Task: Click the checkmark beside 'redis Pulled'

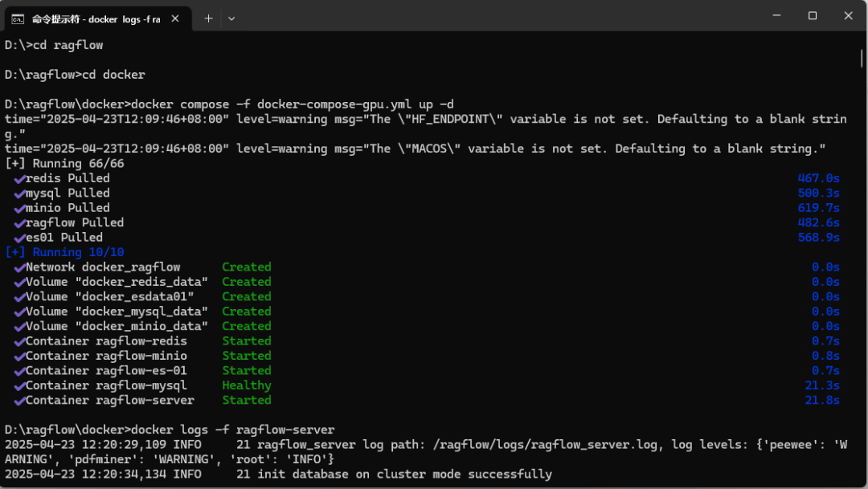Action: tap(19, 179)
